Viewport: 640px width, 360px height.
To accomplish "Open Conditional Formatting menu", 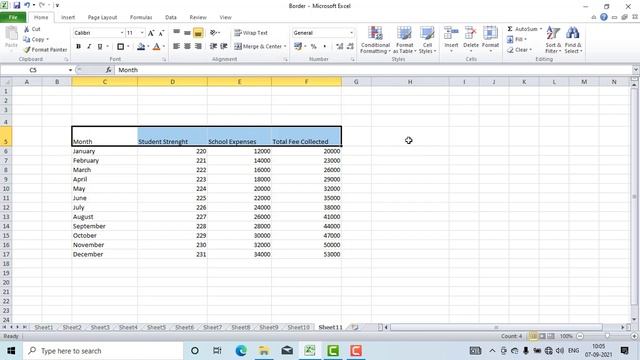I will click(x=375, y=40).
